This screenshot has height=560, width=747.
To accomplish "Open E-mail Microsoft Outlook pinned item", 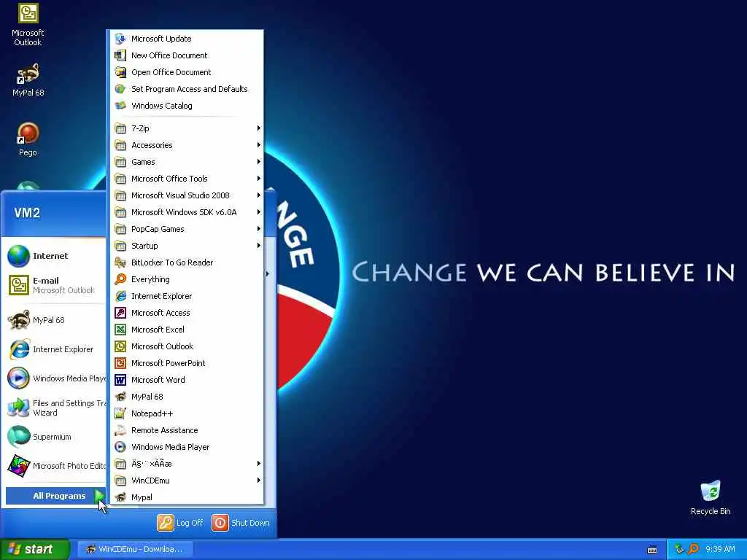I will click(56, 285).
